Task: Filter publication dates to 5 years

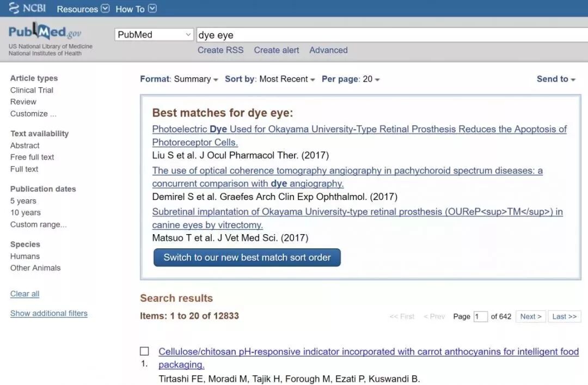Action: coord(23,201)
